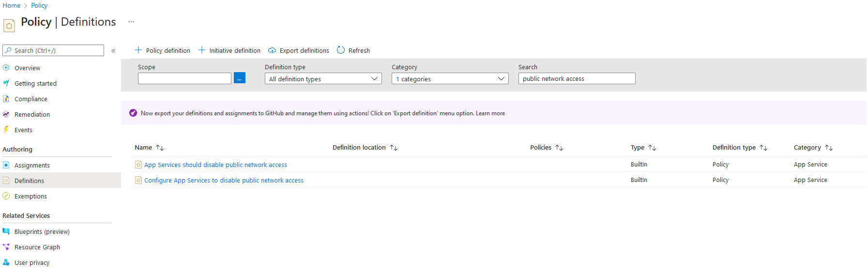Click the Policy breadcrumb link
The width and height of the screenshot is (868, 275).
[x=39, y=5]
